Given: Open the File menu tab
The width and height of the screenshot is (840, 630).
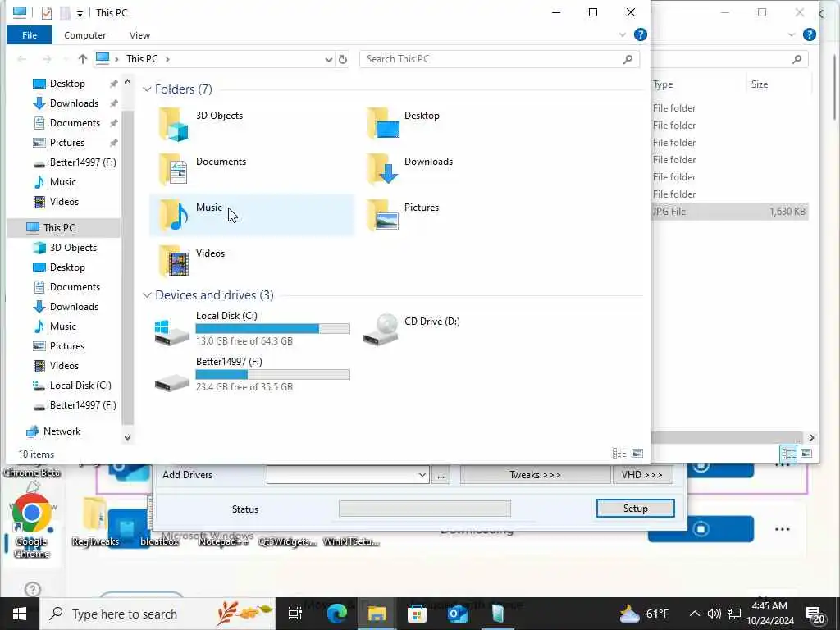Looking at the screenshot, I should click(x=30, y=35).
